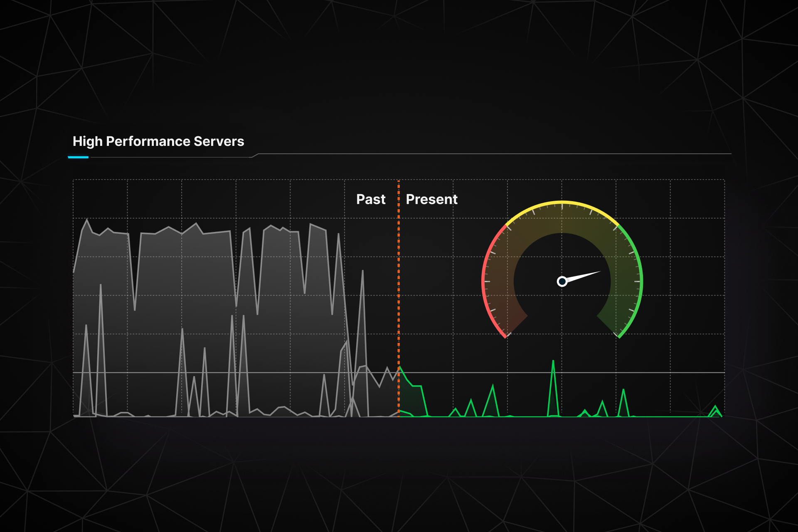Image resolution: width=798 pixels, height=532 pixels.
Task: Toggle the Past data series visibility
Action: pyautogui.click(x=371, y=199)
